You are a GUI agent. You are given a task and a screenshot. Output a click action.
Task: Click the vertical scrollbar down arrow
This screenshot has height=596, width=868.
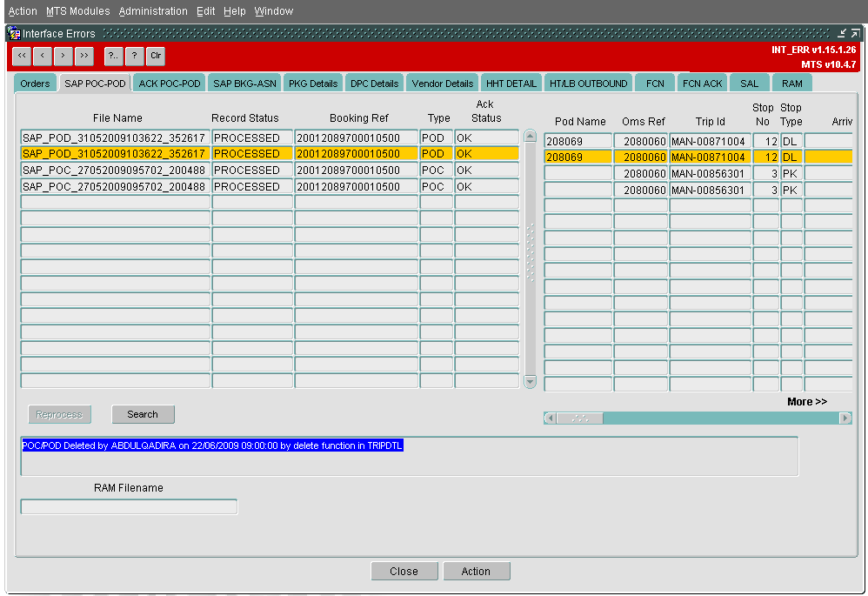(530, 382)
